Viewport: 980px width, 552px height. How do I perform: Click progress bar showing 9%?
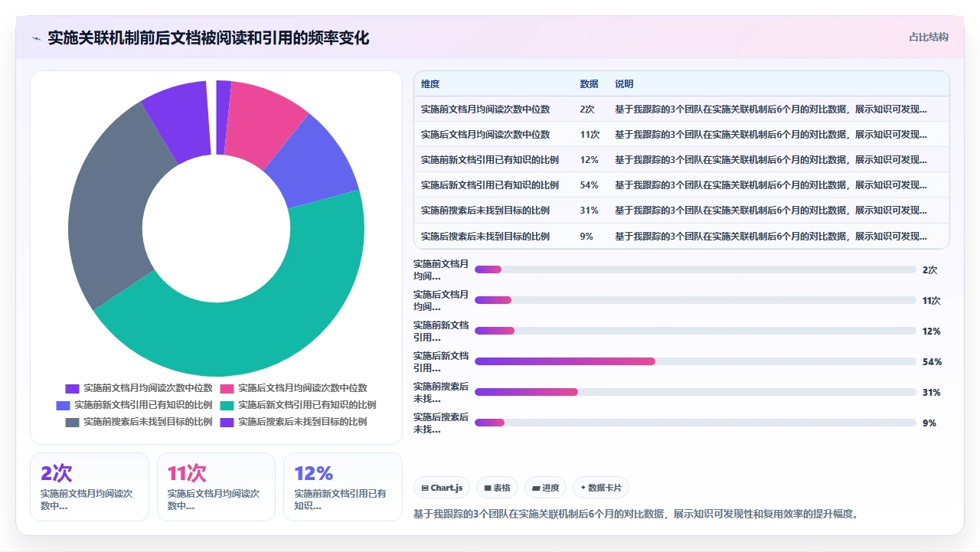[695, 423]
